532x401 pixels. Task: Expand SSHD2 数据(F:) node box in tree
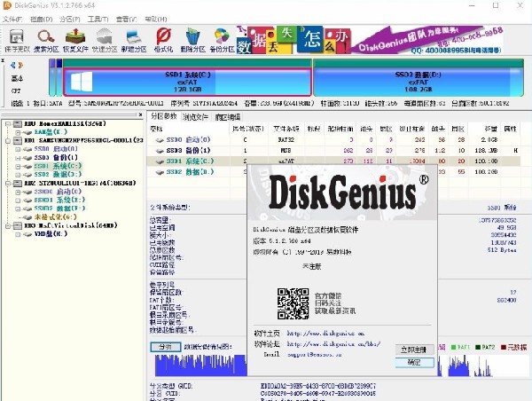point(18,208)
